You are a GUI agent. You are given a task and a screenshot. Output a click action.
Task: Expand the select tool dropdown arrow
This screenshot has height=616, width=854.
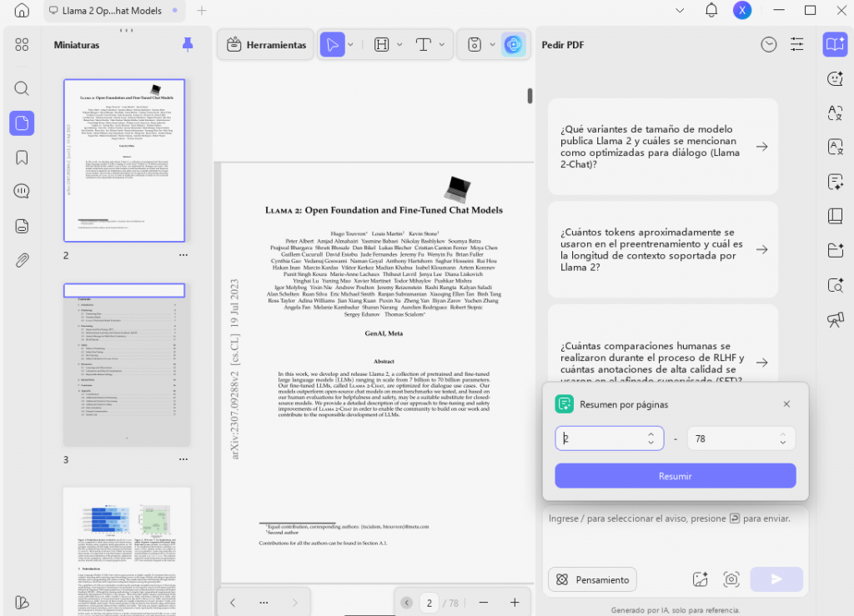point(351,45)
